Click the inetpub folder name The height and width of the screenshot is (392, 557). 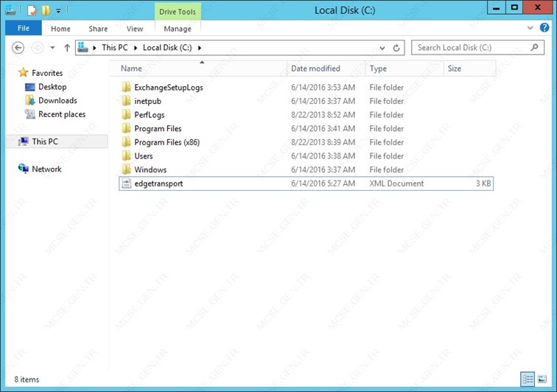148,101
